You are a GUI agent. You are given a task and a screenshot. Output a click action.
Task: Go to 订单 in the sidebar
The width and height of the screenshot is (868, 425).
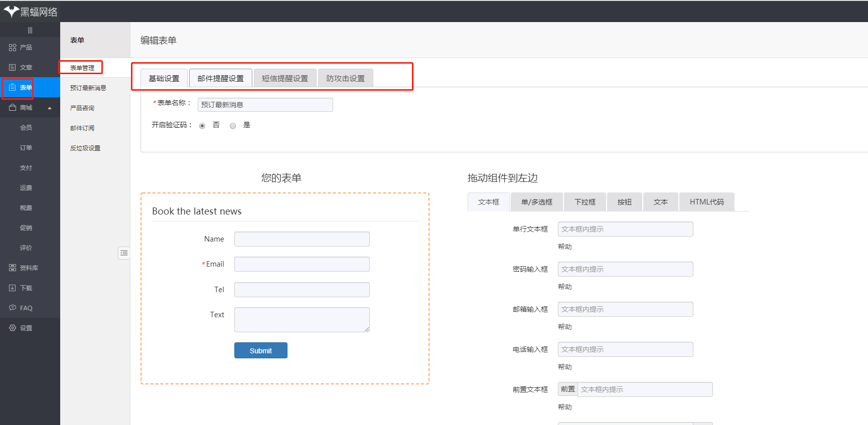coord(26,147)
